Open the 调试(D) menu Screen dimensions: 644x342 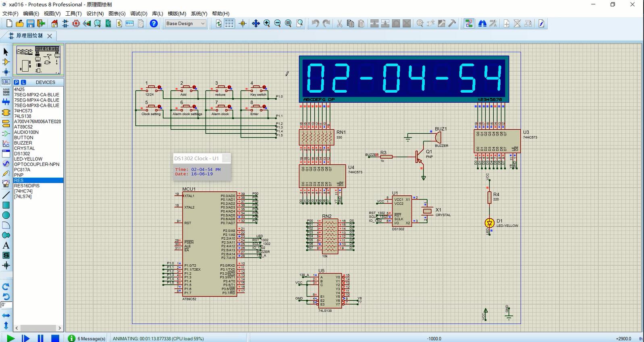point(139,13)
